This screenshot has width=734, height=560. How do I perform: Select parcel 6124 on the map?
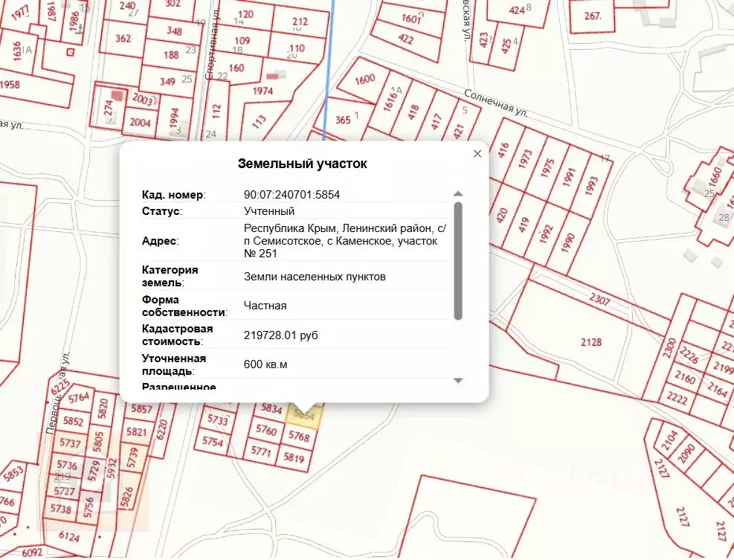point(68,535)
